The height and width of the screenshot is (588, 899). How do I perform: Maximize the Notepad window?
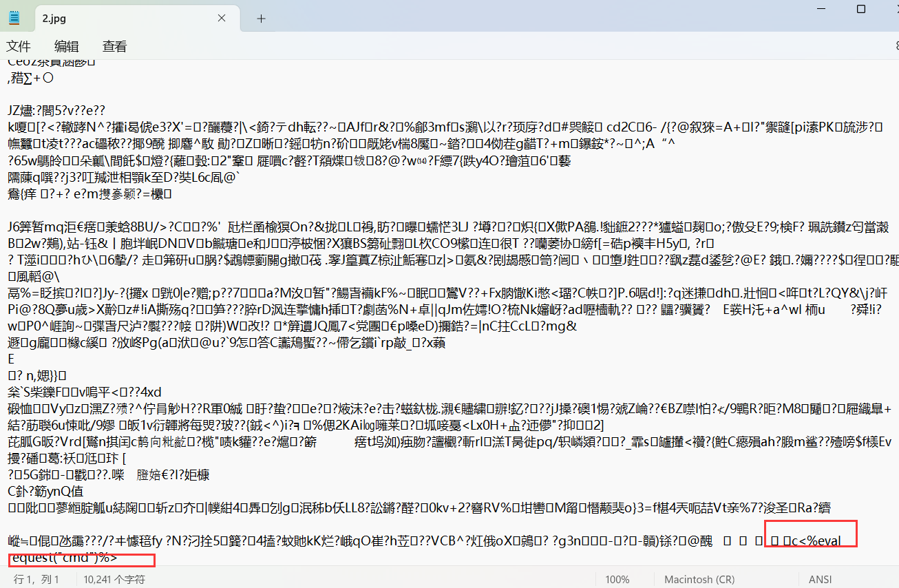coord(860,9)
